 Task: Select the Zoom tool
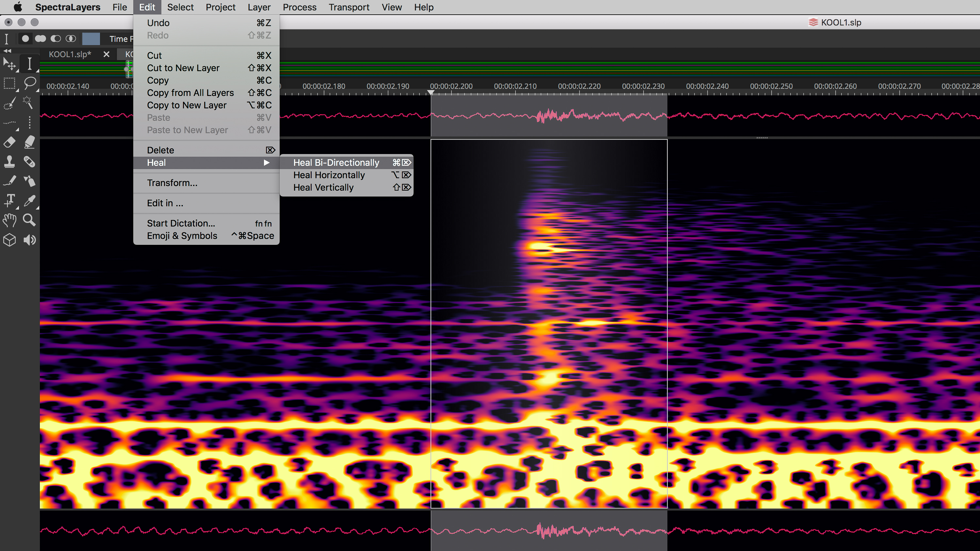(x=29, y=219)
